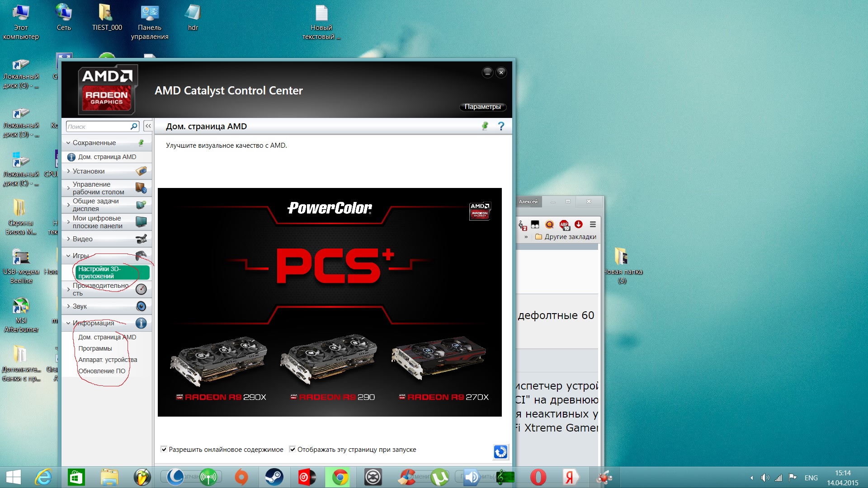
Task: Expand the 'Установки' section
Action: click(x=89, y=171)
